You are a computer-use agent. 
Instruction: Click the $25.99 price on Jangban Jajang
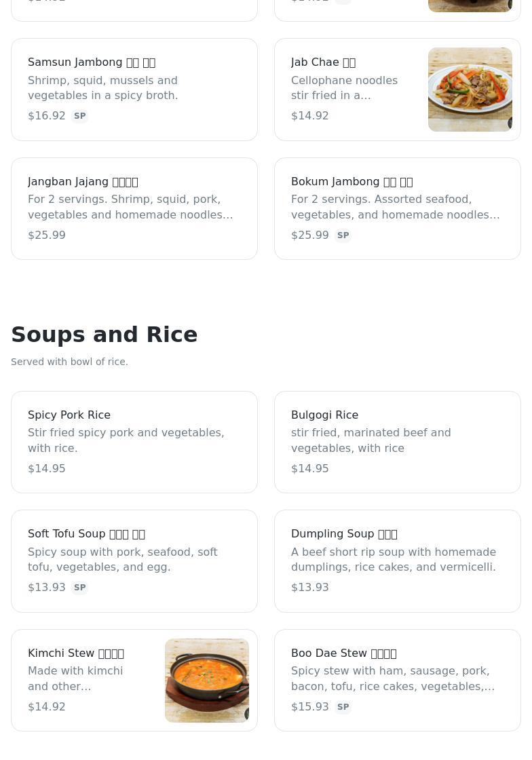click(47, 235)
